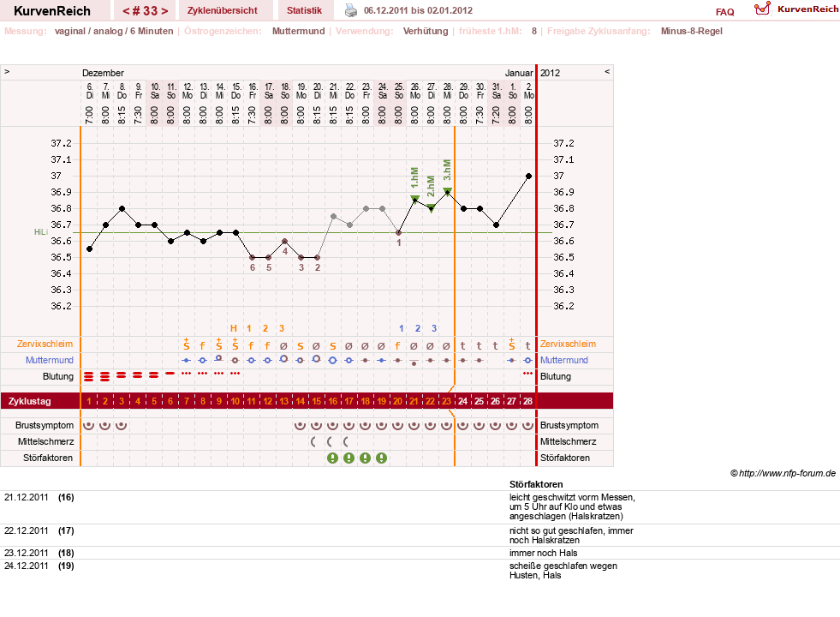Go to previous cycle arrow before #33
Image resolution: width=840 pixels, height=617 pixels.
pos(126,11)
